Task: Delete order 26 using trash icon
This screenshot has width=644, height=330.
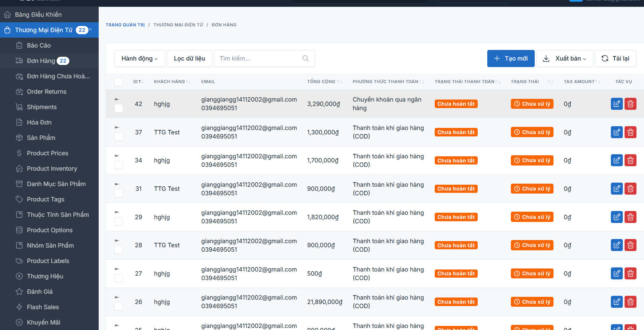Action: pyautogui.click(x=630, y=302)
